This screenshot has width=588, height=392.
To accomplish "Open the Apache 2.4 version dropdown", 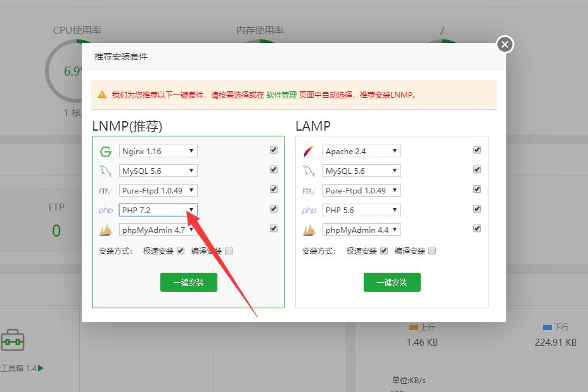I will 362,151.
